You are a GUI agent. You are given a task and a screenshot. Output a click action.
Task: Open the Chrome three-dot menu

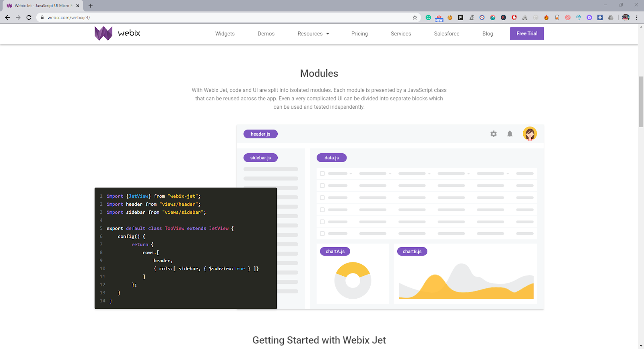(637, 17)
